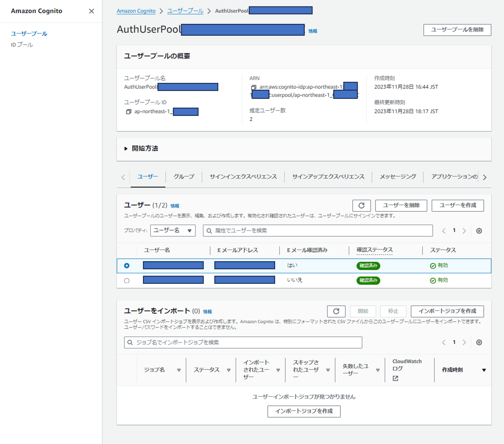Viewport: 504px width, 444px height.
Task: Open the 作成時刻 sort dropdown
Action: [484, 370]
